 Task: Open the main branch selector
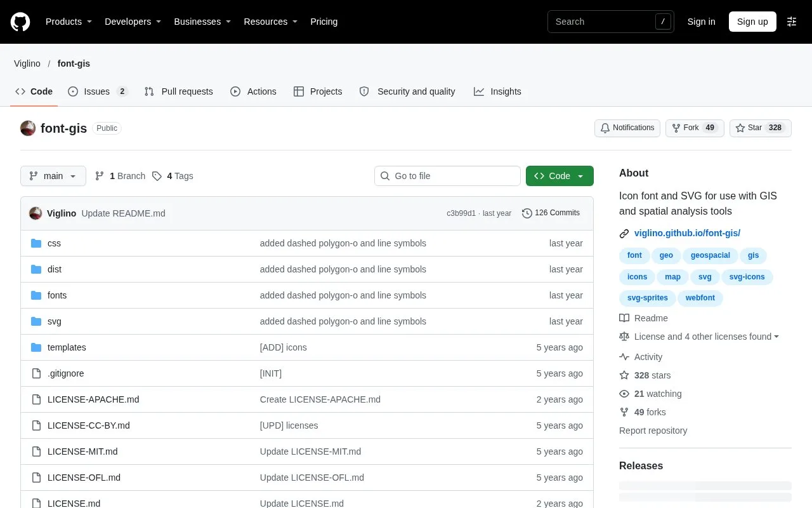(53, 176)
